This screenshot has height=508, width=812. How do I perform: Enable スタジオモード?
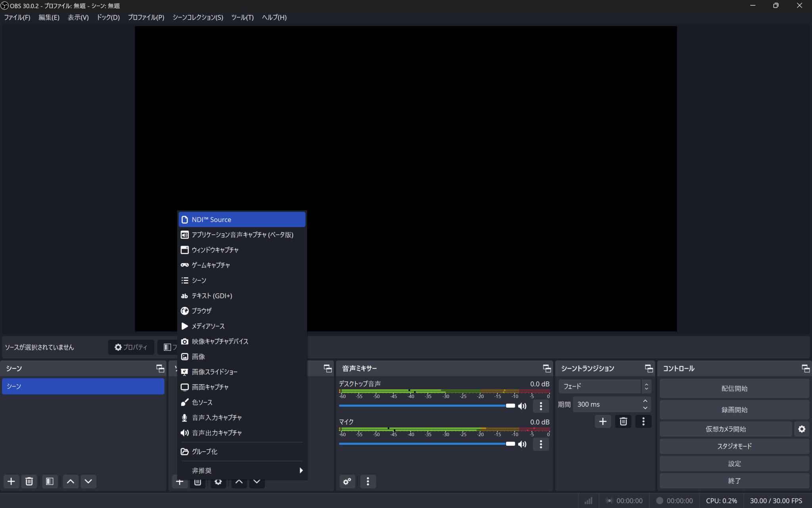734,446
